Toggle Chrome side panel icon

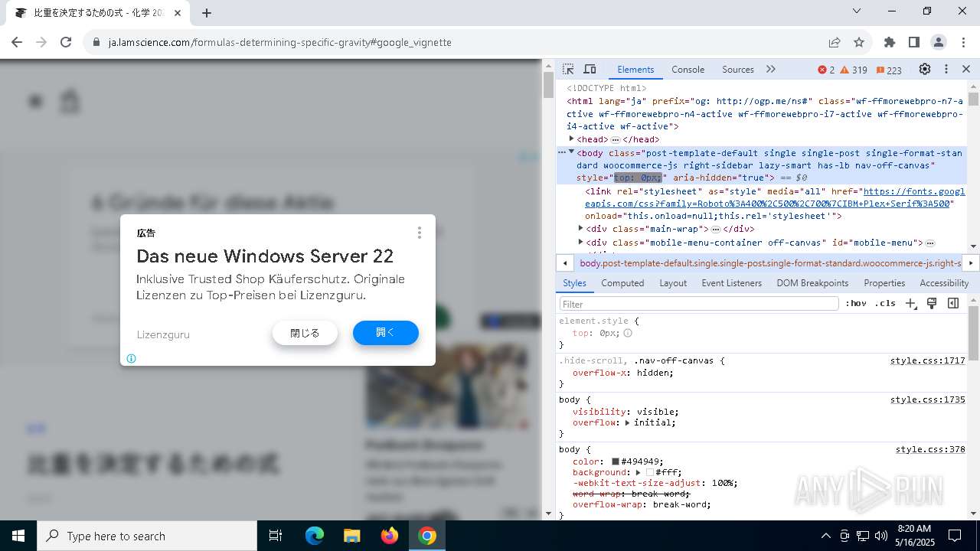[x=913, y=42]
